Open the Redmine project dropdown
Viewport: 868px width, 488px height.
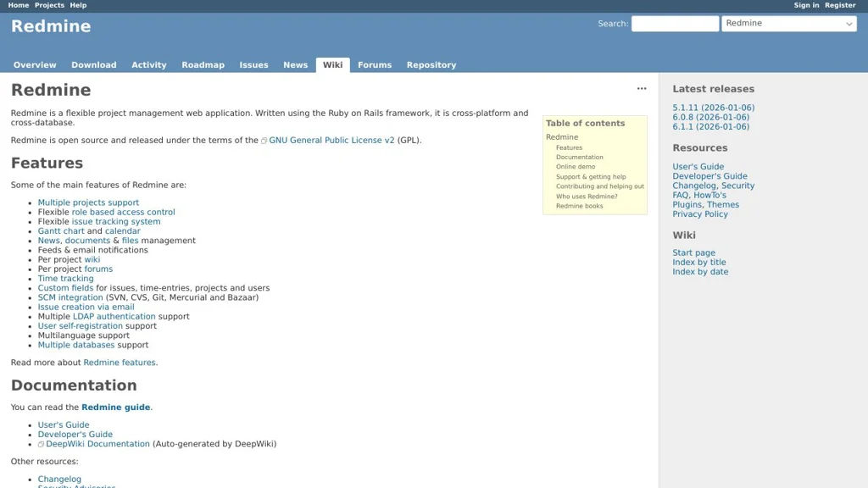[789, 23]
